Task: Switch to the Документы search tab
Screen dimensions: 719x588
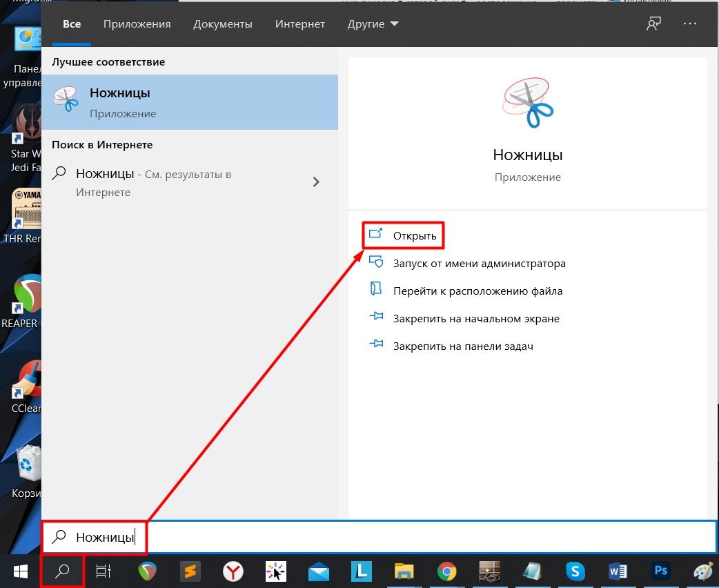Action: 222,24
